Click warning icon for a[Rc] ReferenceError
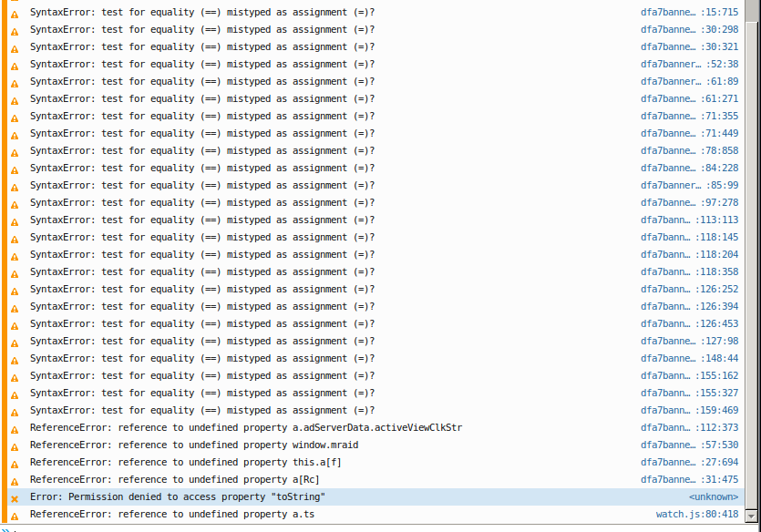The height and width of the screenshot is (532, 761). (x=15, y=482)
